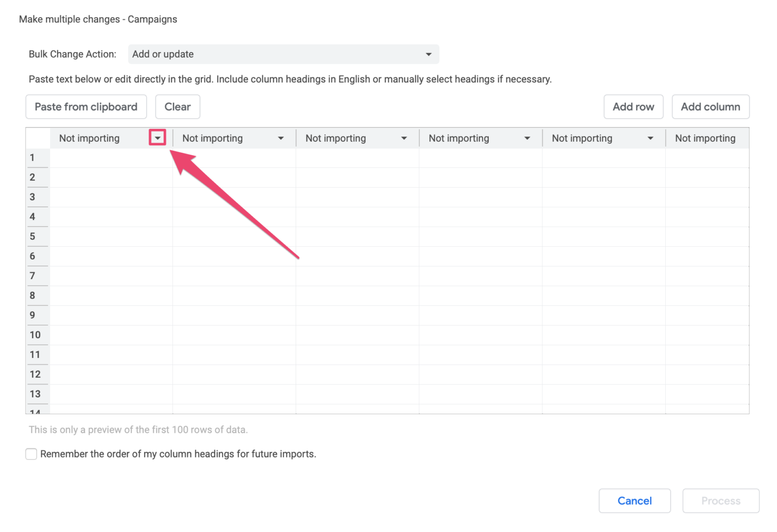777x532 pixels.
Task: Open the fifth column's Not importing dropdown arrow
Action: point(651,138)
